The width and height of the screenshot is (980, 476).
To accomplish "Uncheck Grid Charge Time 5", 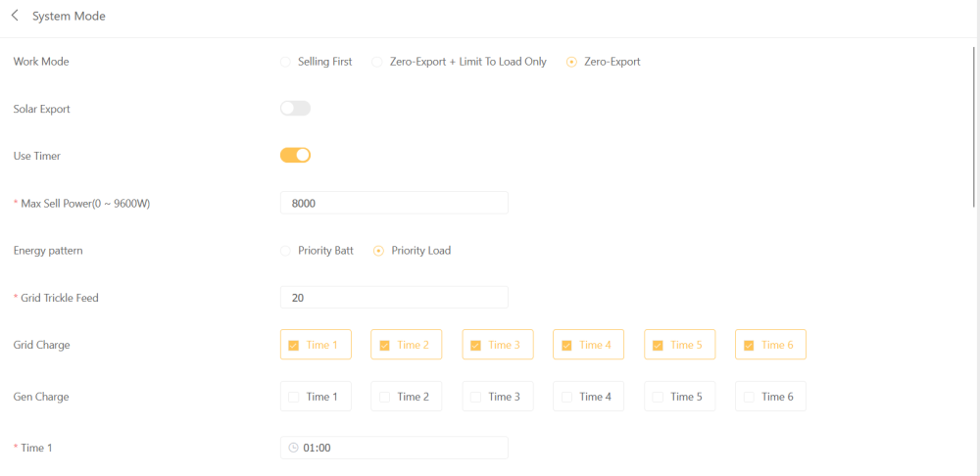I will (x=679, y=345).
